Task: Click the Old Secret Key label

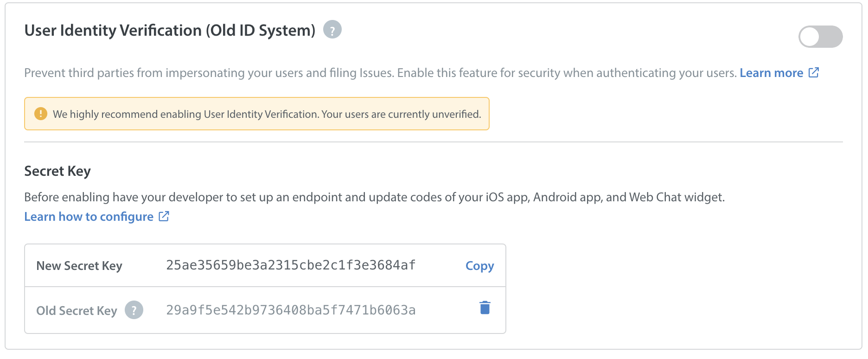Action: [x=77, y=310]
